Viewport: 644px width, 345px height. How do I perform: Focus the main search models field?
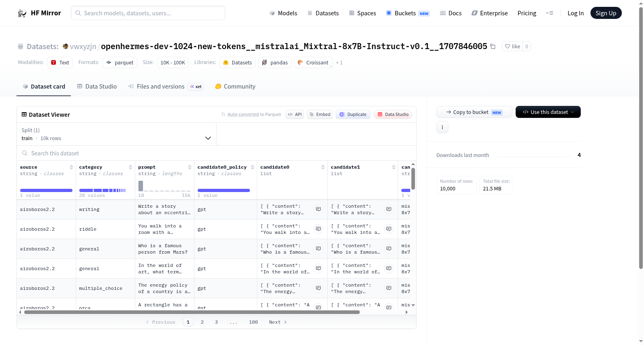(x=148, y=13)
